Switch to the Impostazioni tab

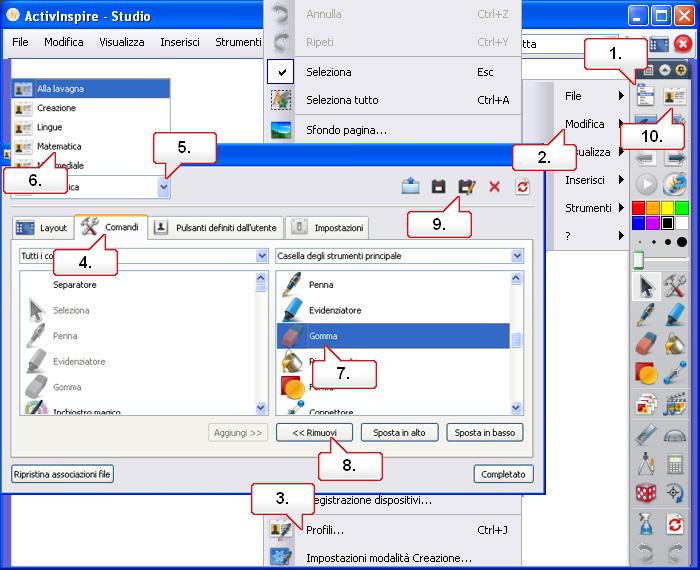point(327,228)
